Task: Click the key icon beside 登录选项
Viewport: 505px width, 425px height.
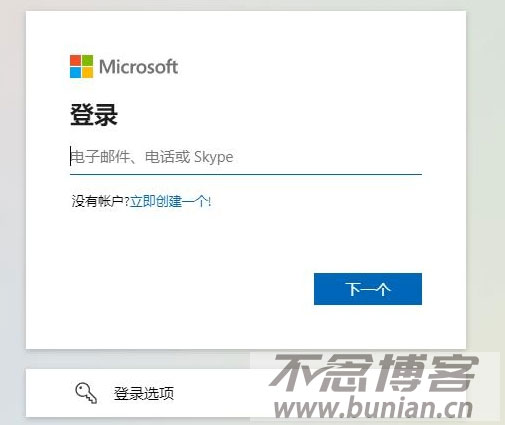Action: tap(86, 393)
